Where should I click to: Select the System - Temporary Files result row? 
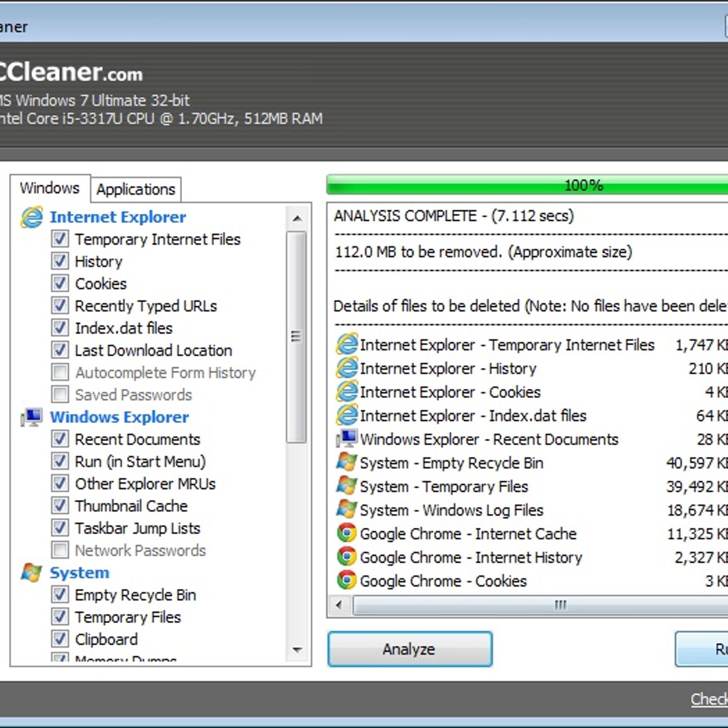(531, 486)
